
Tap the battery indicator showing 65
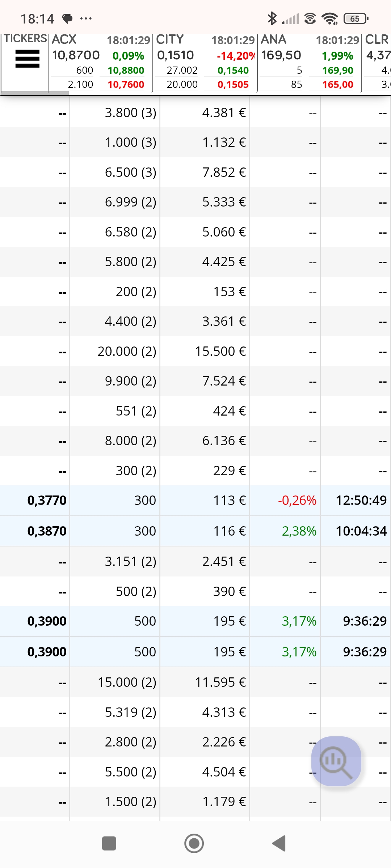click(x=356, y=18)
